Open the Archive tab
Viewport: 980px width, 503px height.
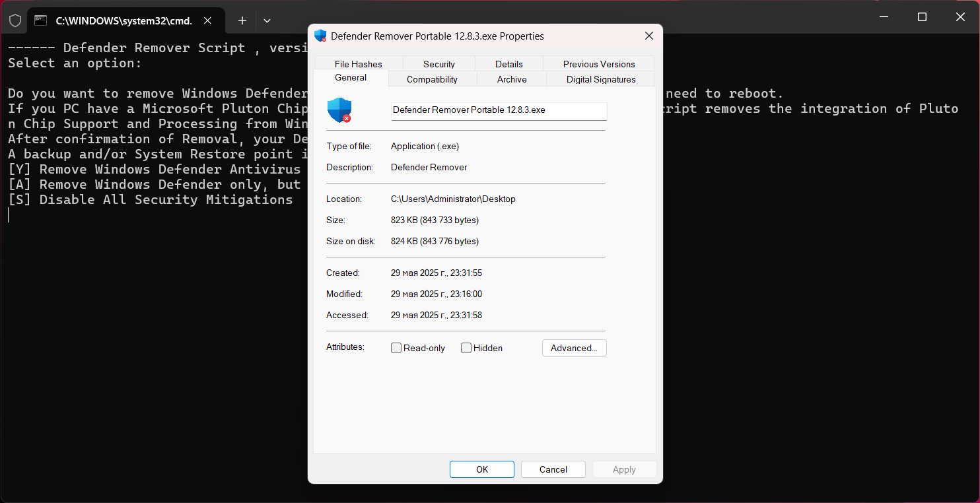512,79
